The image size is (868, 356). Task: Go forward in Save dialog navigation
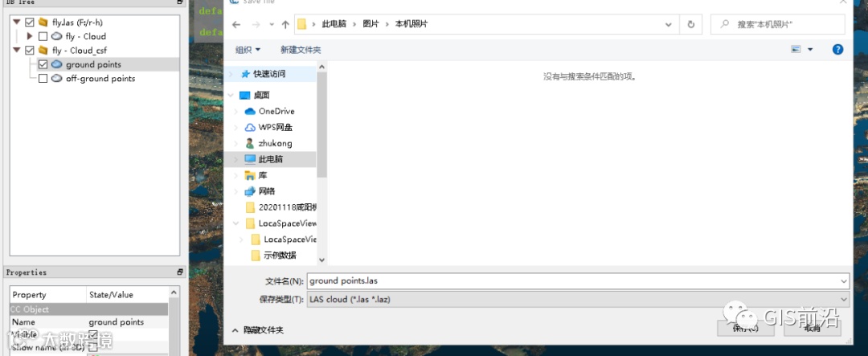click(256, 24)
